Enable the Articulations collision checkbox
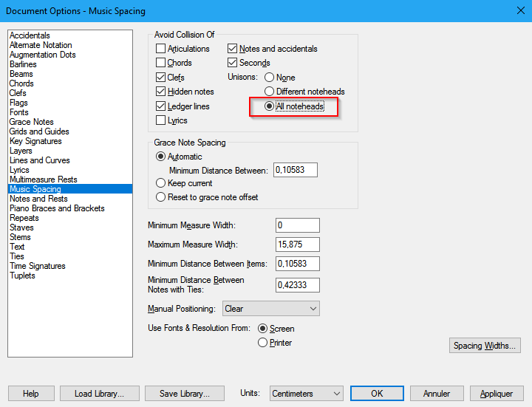532x407 pixels. 161,49
